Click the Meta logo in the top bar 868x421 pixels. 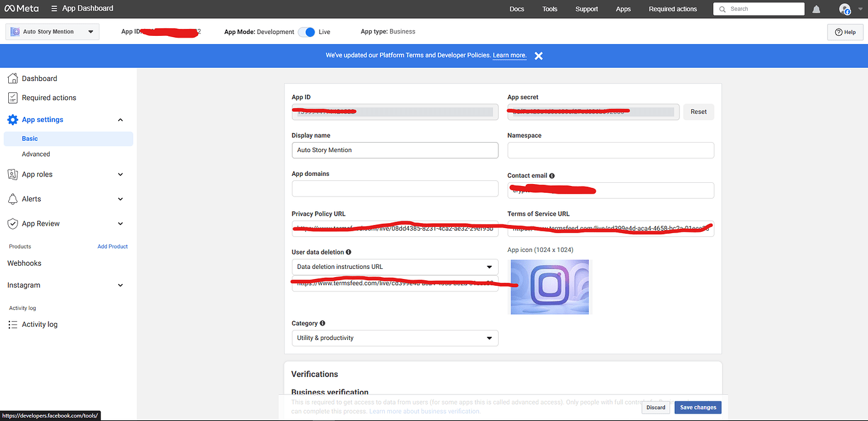click(21, 8)
